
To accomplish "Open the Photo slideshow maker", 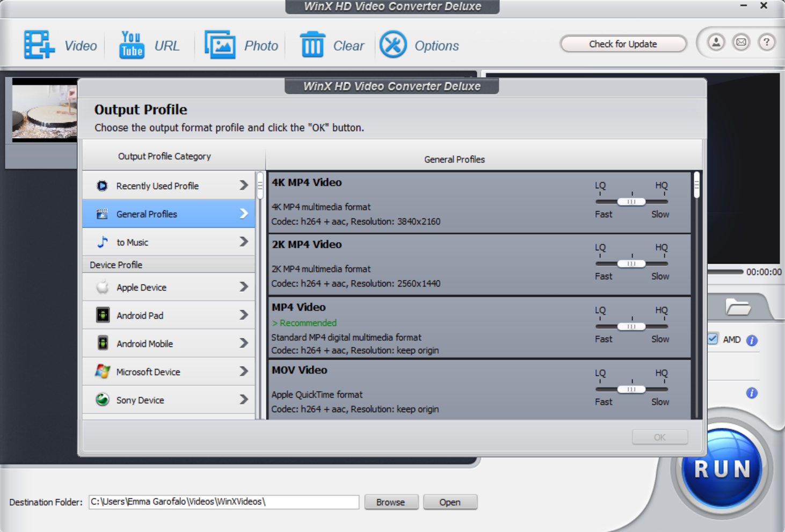I will click(221, 44).
